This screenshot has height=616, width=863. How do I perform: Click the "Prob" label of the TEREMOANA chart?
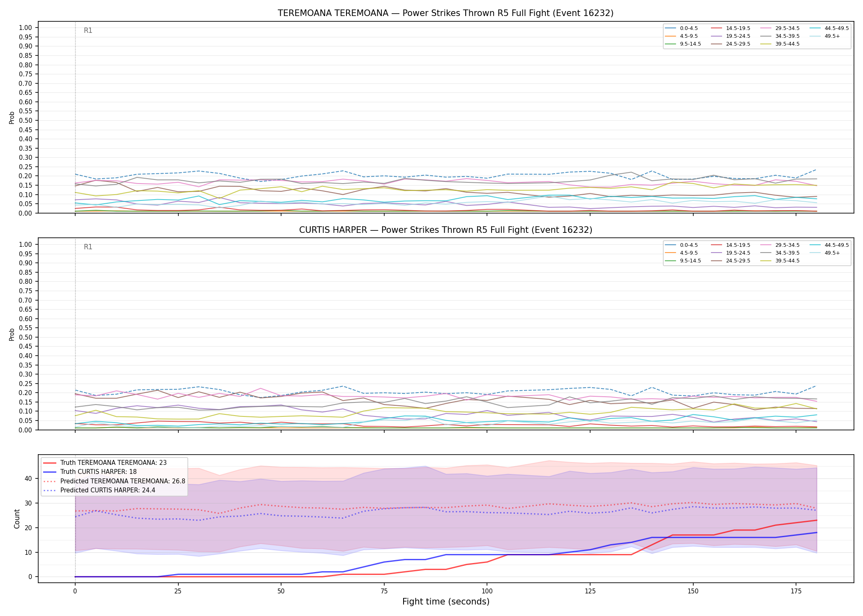click(12, 117)
